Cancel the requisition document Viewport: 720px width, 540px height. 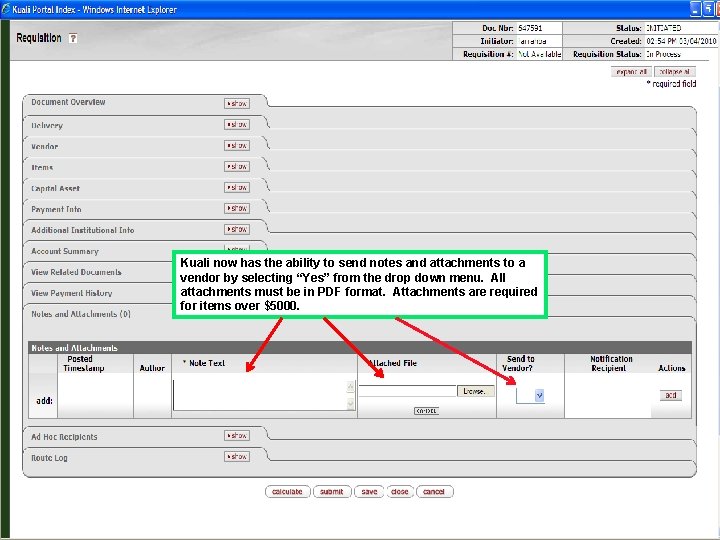point(434,492)
